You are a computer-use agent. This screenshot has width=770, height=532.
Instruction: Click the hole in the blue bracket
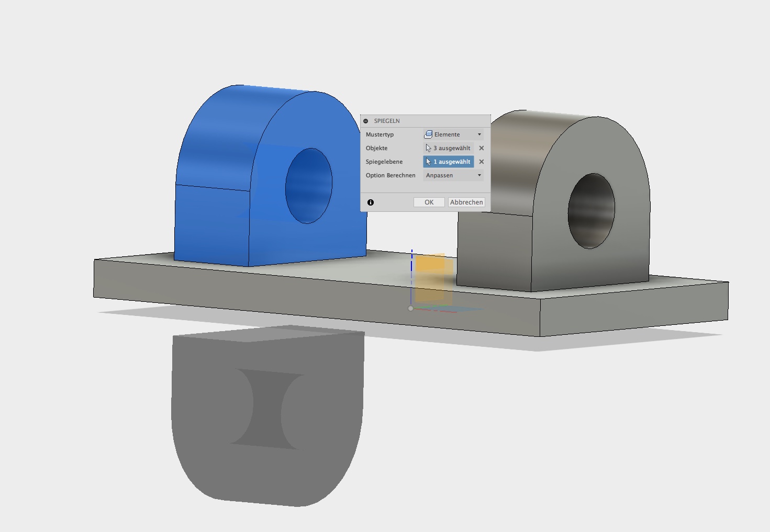tap(308, 186)
